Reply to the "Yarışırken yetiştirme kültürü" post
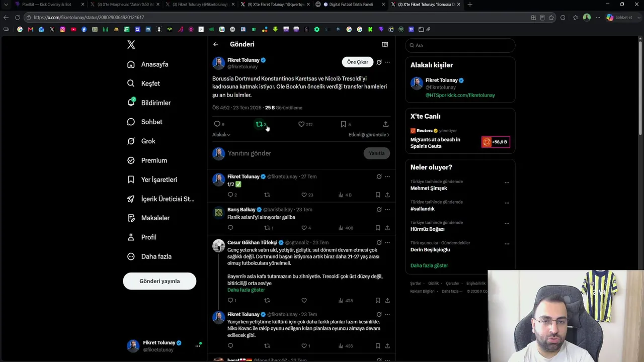 pyautogui.click(x=230, y=346)
